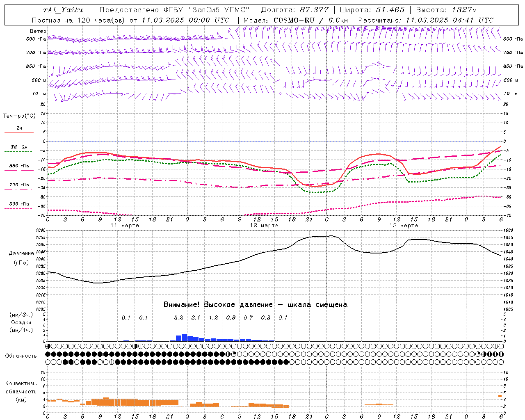Click the "700 гПа" entry in the temperature legend

[x=19, y=185]
